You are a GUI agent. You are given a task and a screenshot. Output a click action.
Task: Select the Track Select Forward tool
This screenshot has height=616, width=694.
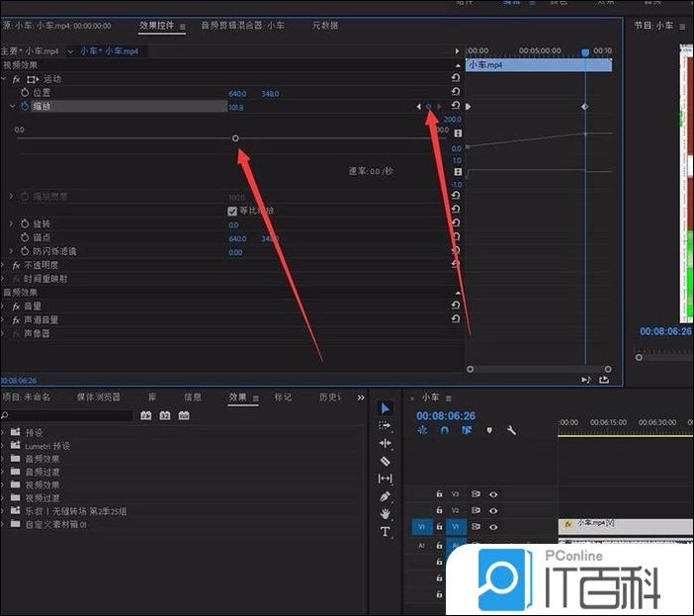(x=385, y=426)
